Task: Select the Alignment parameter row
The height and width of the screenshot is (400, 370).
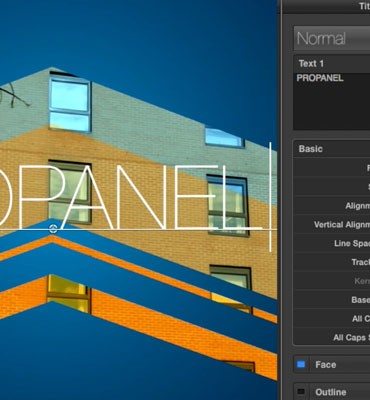Action: pyautogui.click(x=332, y=206)
